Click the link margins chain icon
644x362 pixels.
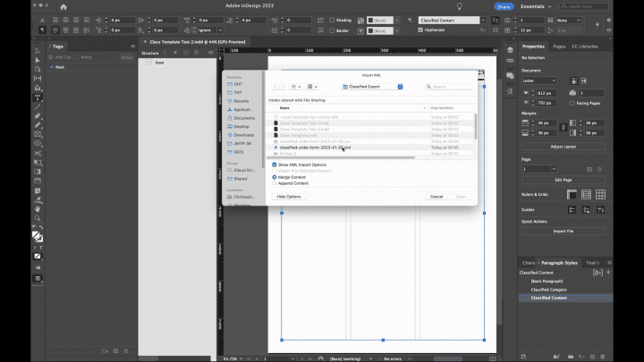563,128
